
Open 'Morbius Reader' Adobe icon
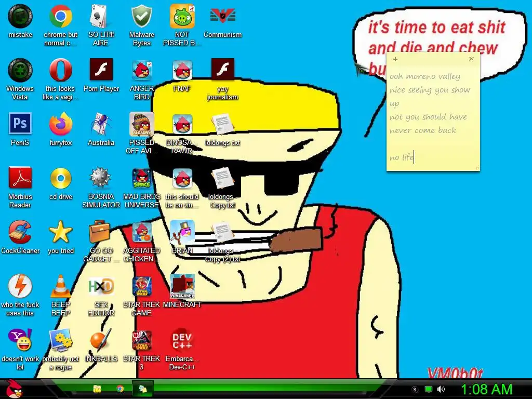tap(20, 178)
